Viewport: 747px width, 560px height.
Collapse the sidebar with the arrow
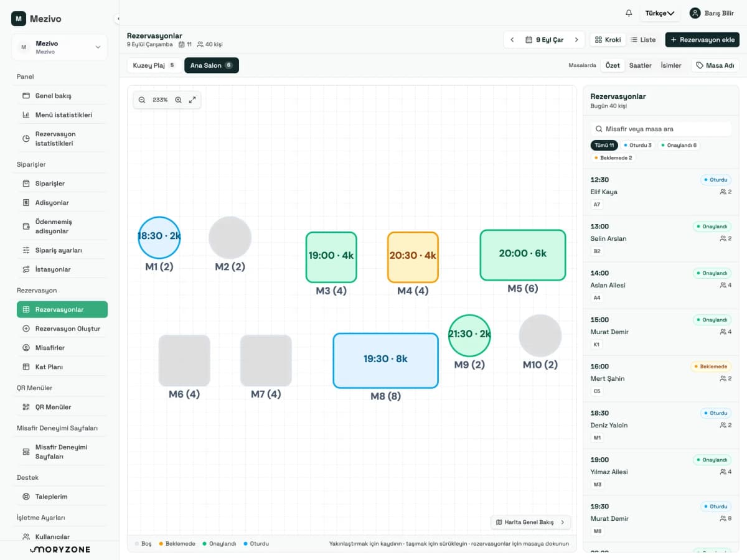point(118,19)
